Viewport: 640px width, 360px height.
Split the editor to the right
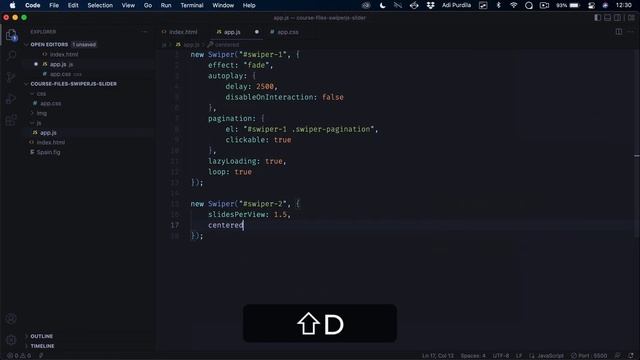tap(619, 32)
